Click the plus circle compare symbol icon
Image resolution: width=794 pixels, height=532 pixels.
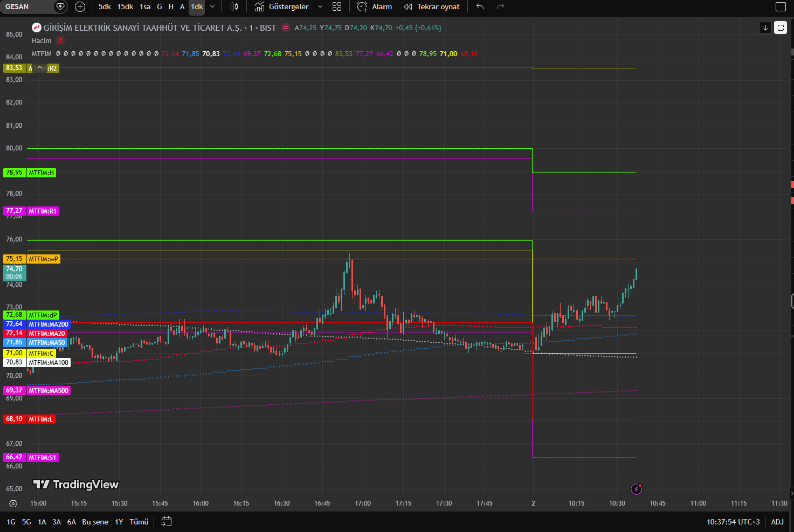click(x=80, y=6)
